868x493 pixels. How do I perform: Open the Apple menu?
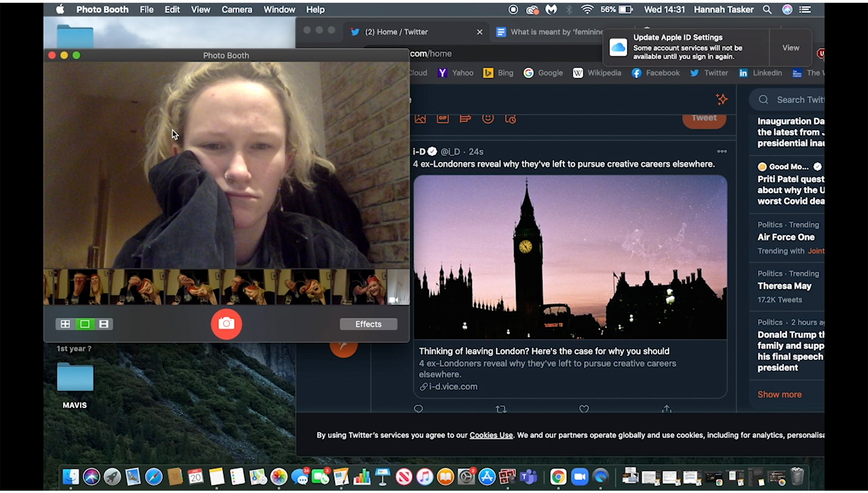[x=60, y=9]
